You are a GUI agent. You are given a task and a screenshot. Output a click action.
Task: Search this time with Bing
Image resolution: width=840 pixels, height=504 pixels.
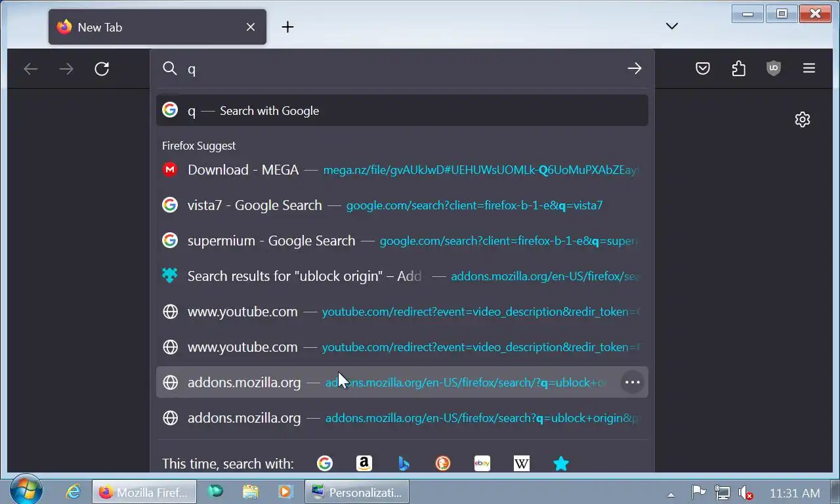[x=404, y=463]
